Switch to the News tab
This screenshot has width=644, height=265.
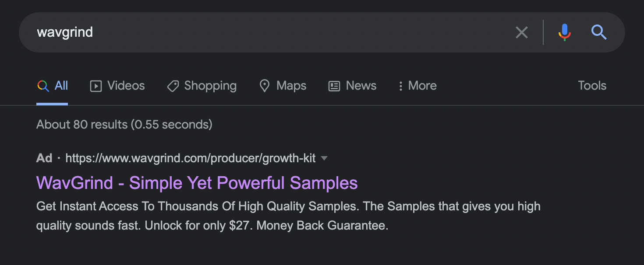[x=361, y=86]
